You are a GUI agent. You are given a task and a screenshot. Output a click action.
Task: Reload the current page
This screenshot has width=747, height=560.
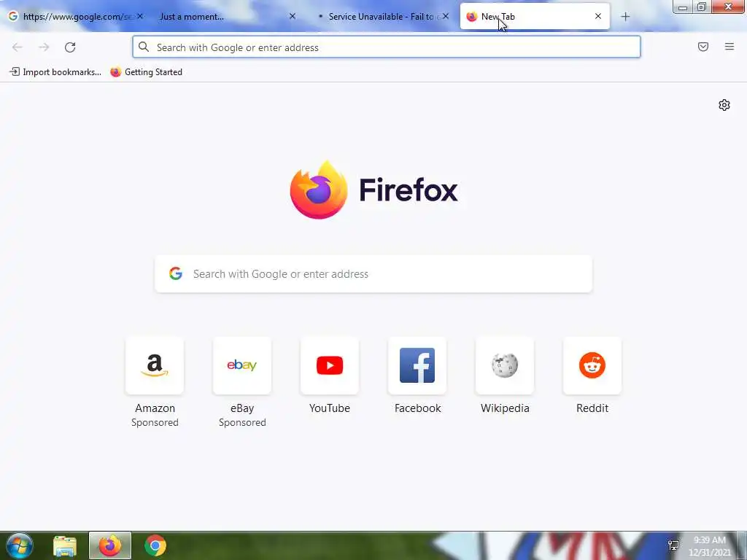(x=70, y=47)
